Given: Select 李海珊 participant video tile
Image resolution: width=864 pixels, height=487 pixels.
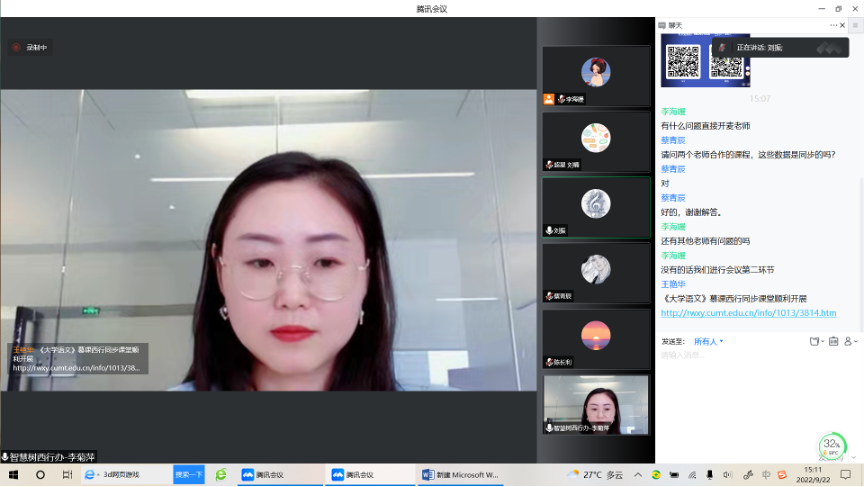Looking at the screenshot, I should tap(596, 76).
